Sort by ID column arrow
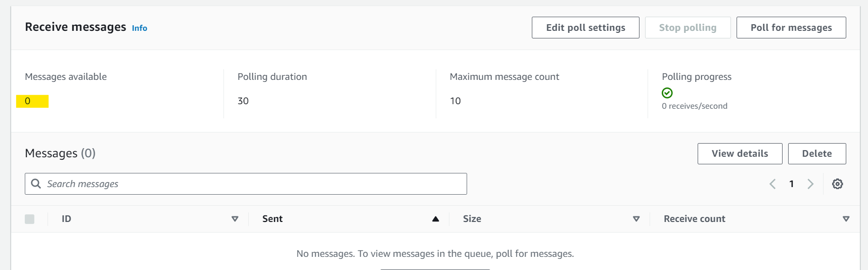The width and height of the screenshot is (868, 270). point(235,219)
